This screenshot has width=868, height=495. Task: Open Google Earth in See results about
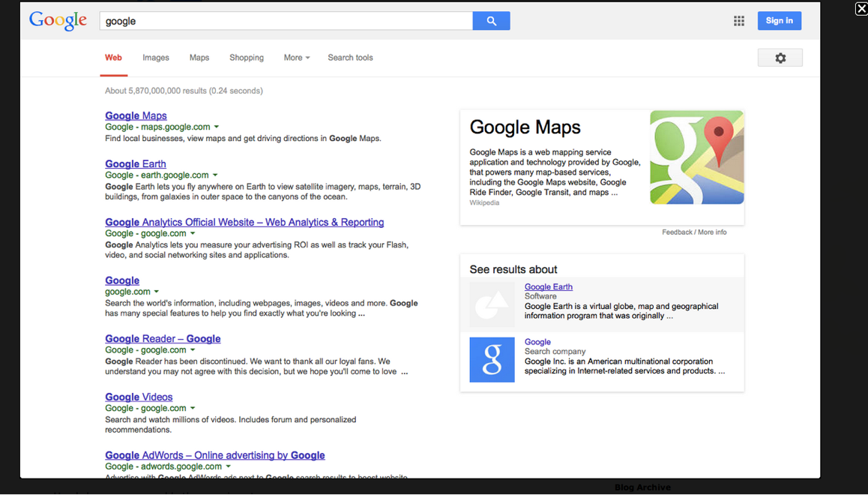pos(549,286)
